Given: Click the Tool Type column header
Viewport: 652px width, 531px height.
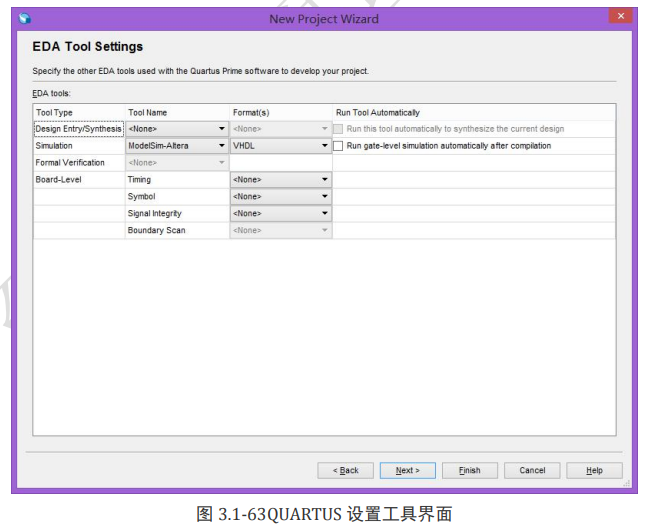Looking at the screenshot, I should [x=79, y=113].
